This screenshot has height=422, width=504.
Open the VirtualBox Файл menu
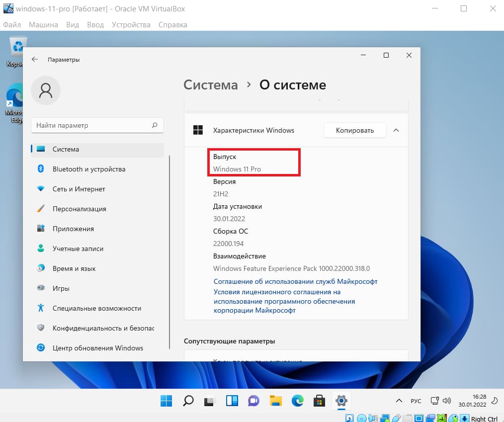tap(12, 25)
